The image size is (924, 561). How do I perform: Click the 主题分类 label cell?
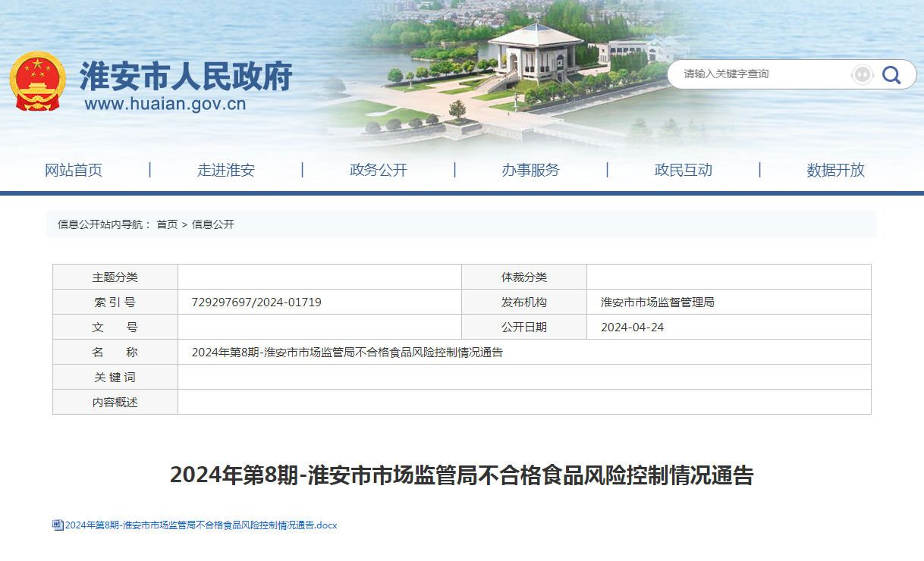[x=115, y=277]
